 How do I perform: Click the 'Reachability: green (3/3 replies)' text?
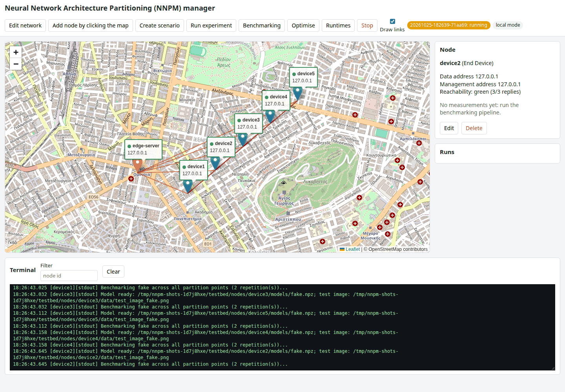pyautogui.click(x=480, y=92)
